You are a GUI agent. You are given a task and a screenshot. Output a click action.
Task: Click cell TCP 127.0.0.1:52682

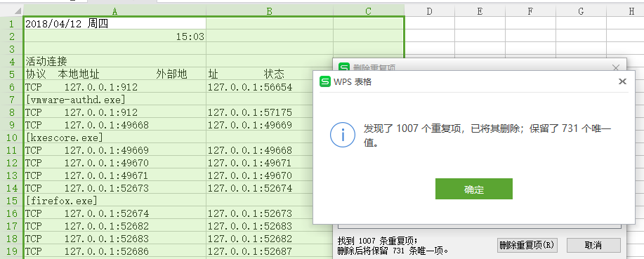[115, 226]
